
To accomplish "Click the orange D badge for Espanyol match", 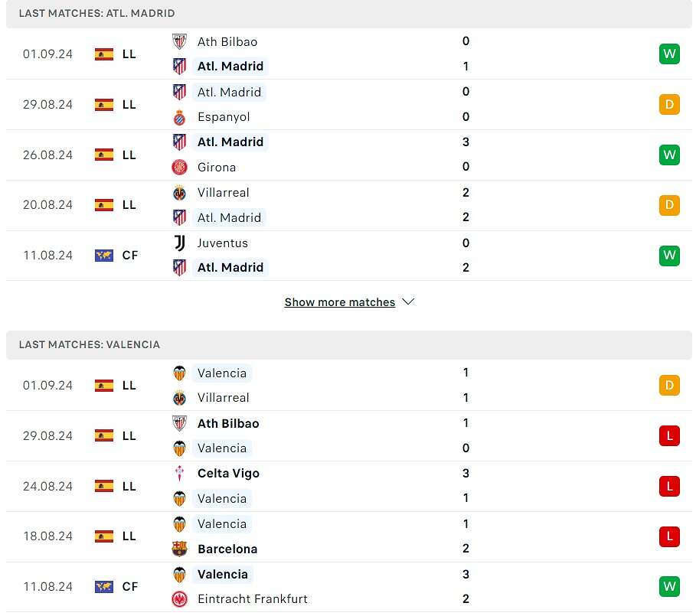I will (669, 105).
